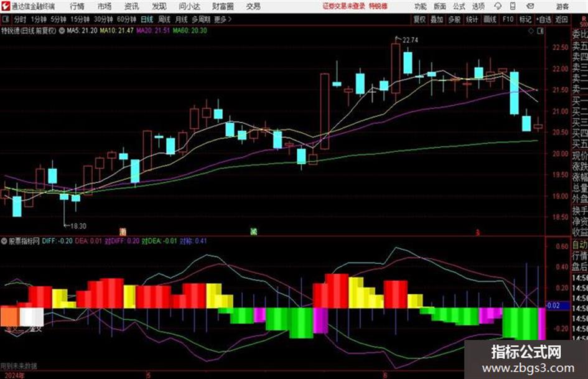
Task: Expand the 更多 periods dropdown
Action: coord(223,19)
